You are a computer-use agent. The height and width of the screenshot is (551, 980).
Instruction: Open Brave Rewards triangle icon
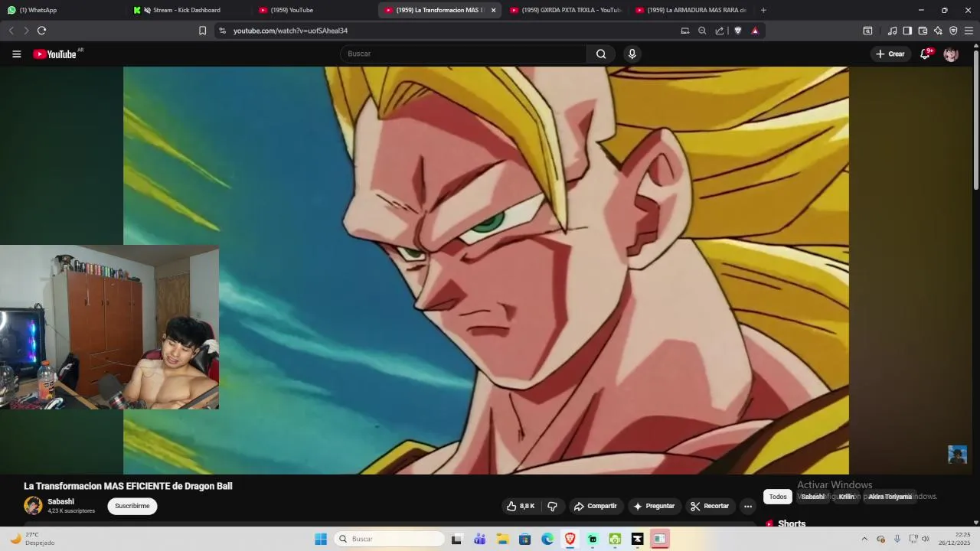[x=755, y=31]
